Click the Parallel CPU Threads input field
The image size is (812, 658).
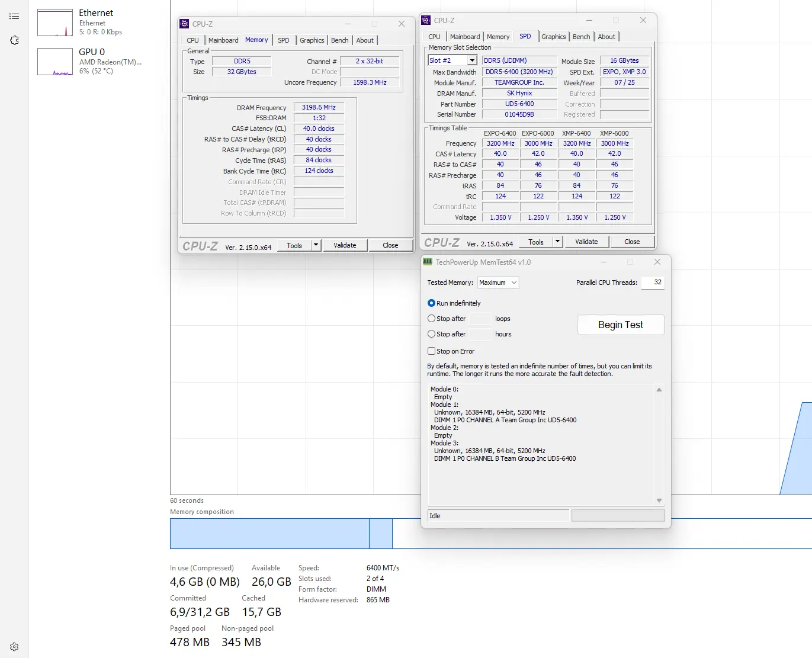652,283
